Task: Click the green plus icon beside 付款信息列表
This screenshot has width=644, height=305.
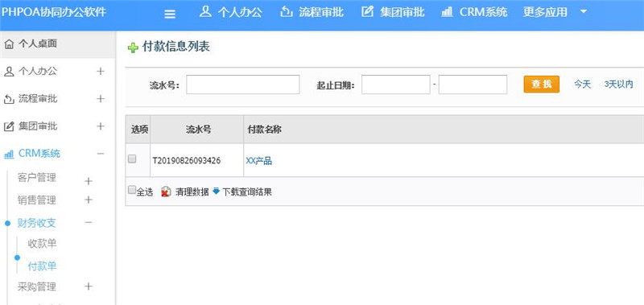Action: point(133,48)
